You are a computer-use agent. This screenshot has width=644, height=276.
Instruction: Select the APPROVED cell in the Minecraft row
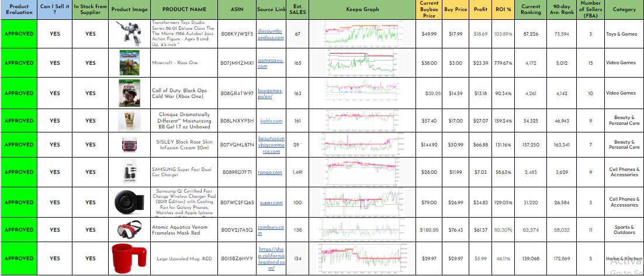19,63
